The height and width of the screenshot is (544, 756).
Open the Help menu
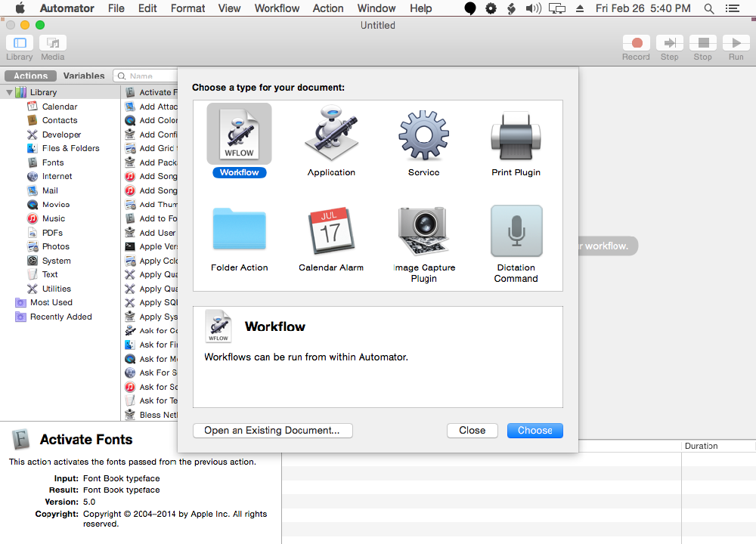pyautogui.click(x=421, y=8)
